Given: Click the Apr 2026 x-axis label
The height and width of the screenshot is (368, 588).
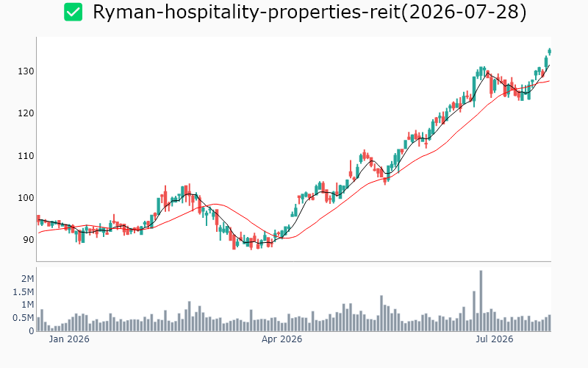Looking at the screenshot, I should [282, 339].
